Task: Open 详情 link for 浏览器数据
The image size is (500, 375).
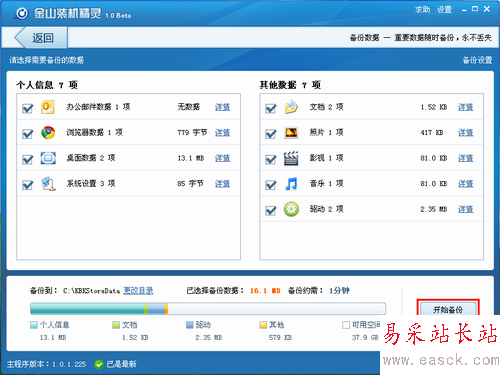Action: pos(222,133)
